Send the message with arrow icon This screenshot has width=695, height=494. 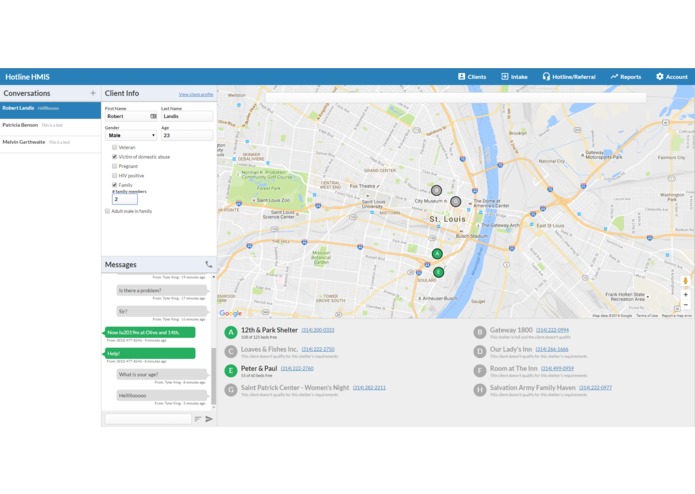click(x=209, y=419)
